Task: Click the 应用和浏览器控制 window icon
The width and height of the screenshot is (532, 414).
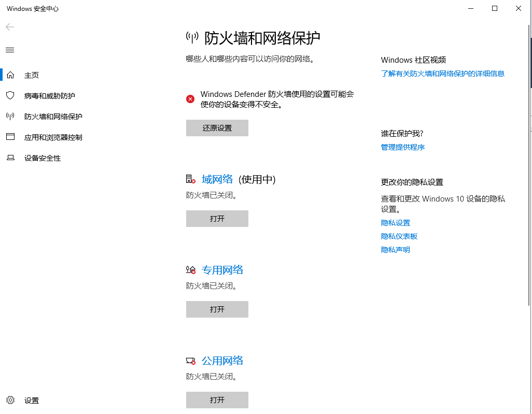Action: (10, 137)
